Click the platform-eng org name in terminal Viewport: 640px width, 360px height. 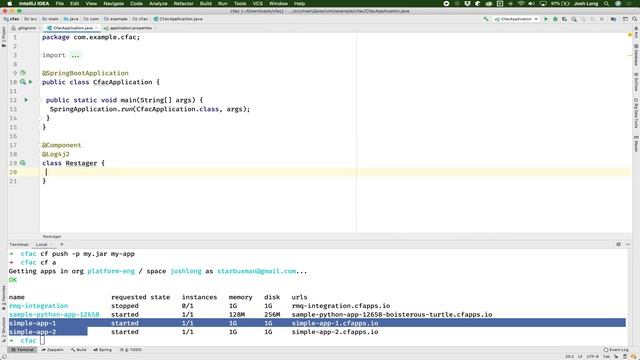click(x=111, y=271)
